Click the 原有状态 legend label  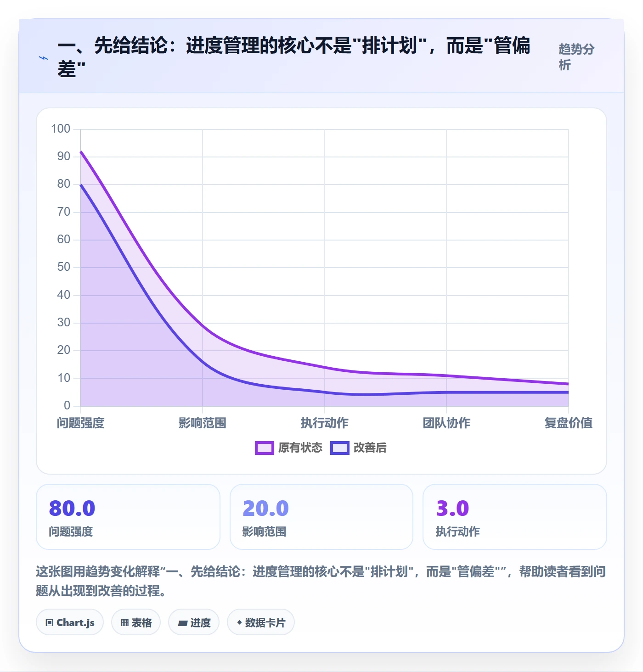(300, 448)
